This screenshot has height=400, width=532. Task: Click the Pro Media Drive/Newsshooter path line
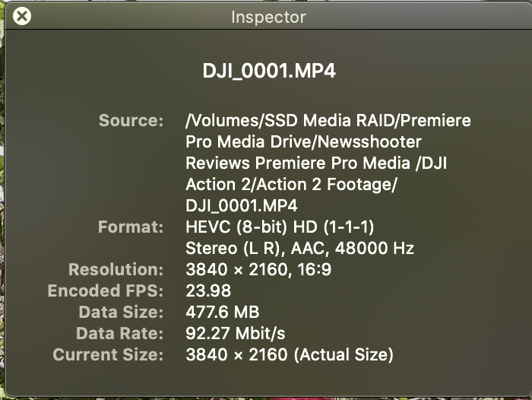pyautogui.click(x=302, y=142)
